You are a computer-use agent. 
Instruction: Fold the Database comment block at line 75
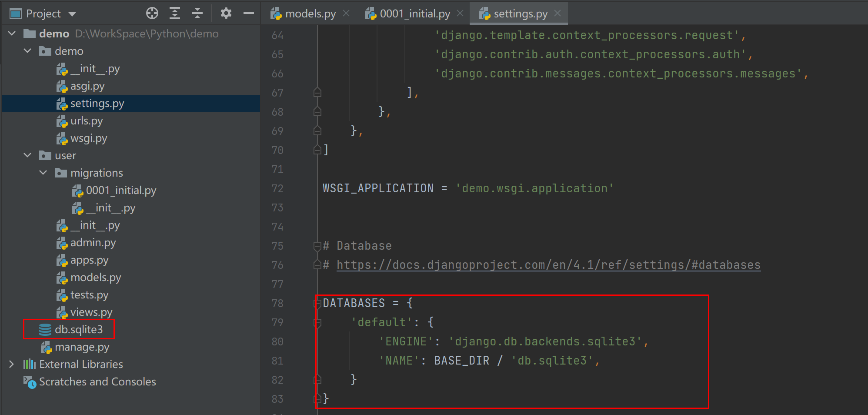pos(317,246)
